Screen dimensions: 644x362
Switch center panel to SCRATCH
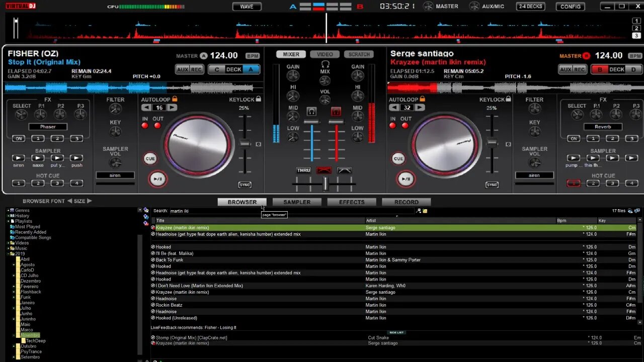click(x=359, y=54)
